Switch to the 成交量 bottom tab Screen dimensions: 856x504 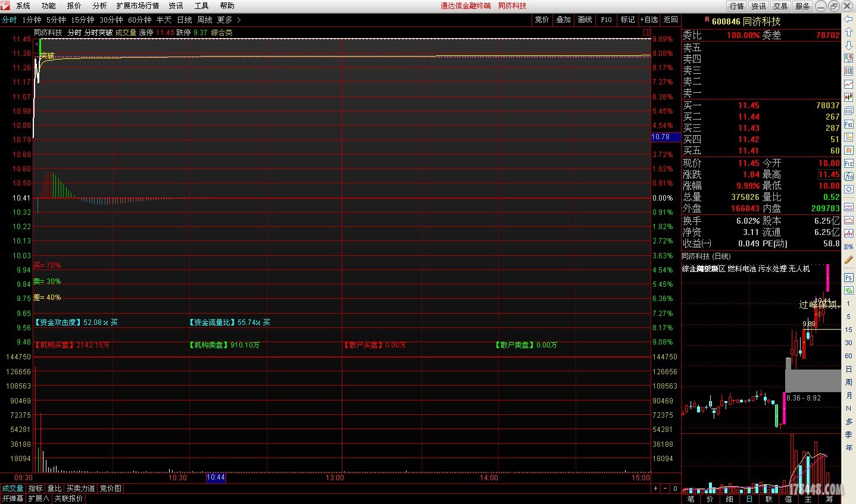[x=13, y=489]
